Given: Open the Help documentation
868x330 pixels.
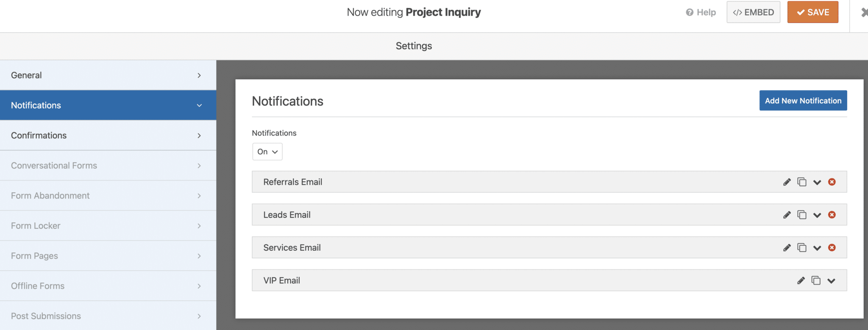Looking at the screenshot, I should pos(701,12).
